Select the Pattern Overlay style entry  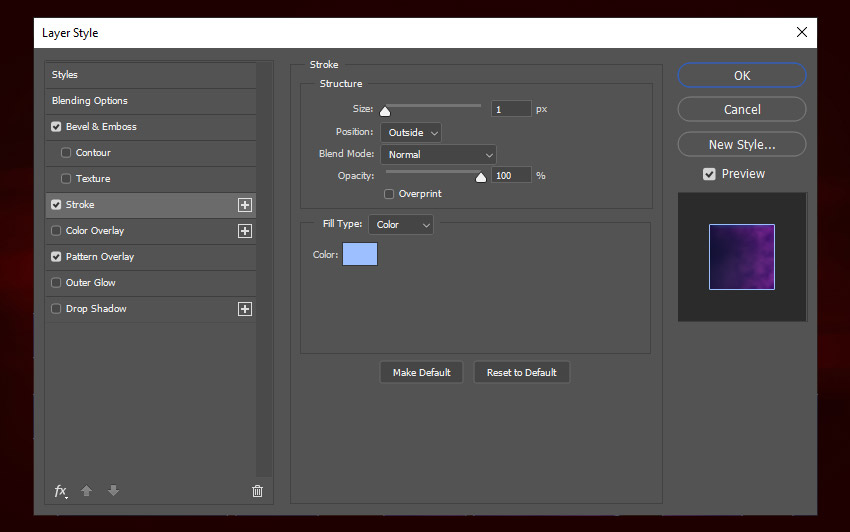pyautogui.click(x=100, y=257)
